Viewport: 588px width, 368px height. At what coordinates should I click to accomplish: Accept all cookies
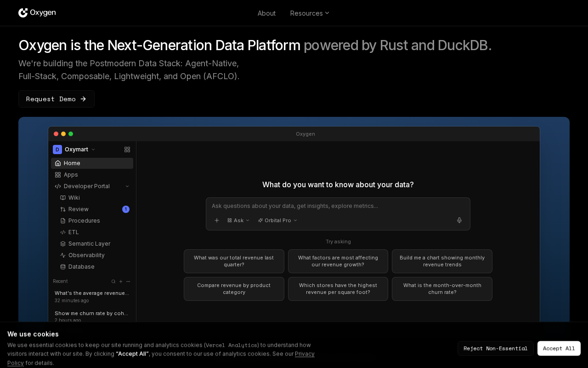click(x=559, y=348)
